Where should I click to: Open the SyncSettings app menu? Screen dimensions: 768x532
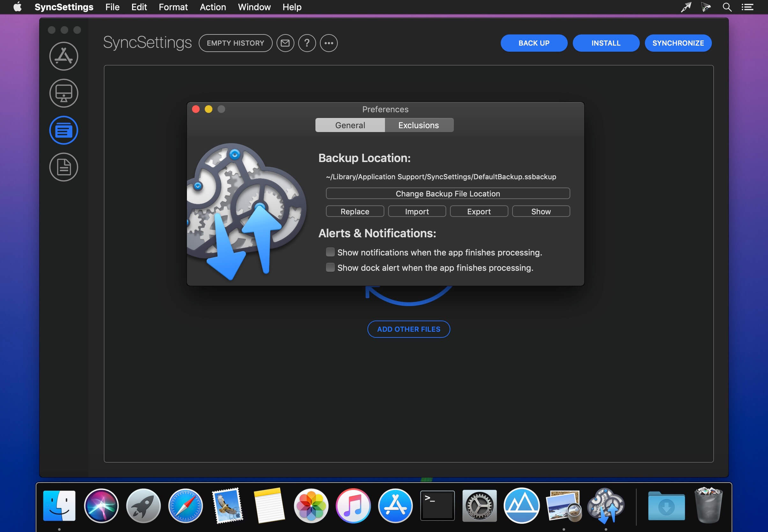click(x=64, y=7)
